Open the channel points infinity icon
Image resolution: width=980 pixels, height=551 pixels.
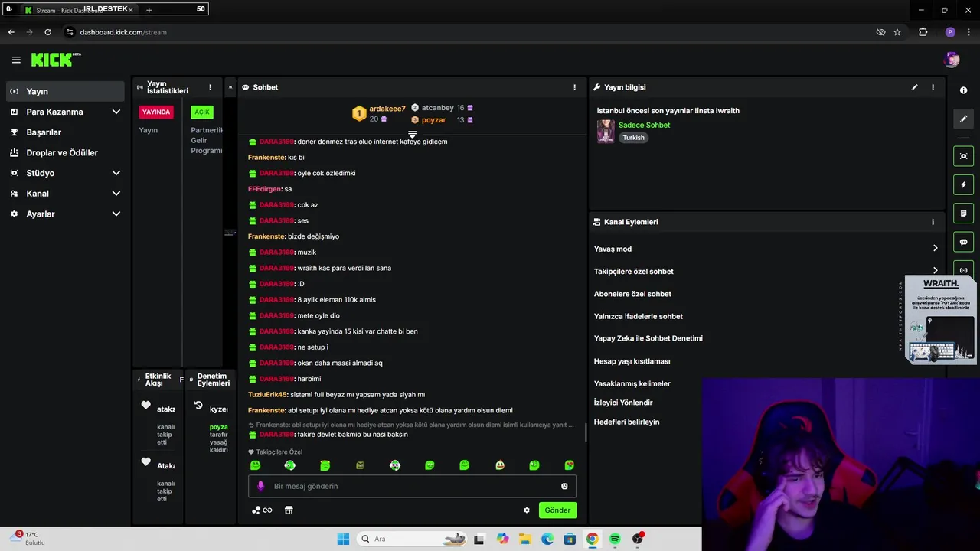coord(262,510)
